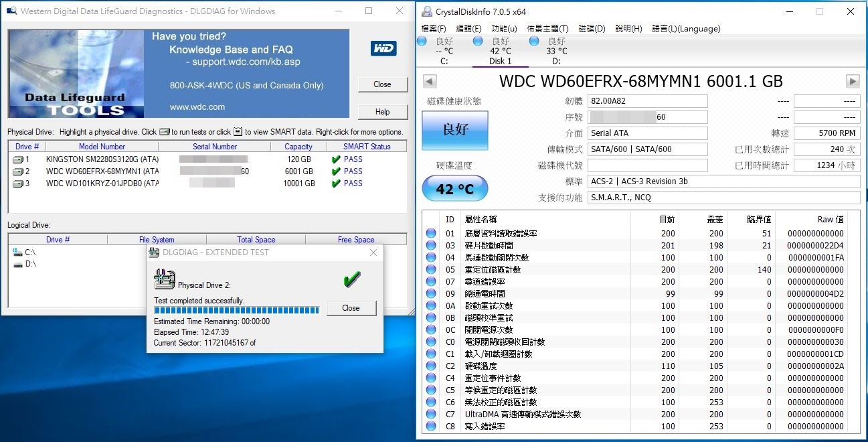Click Close in the Extended Test dialog
868x442 pixels.
pyautogui.click(x=351, y=308)
